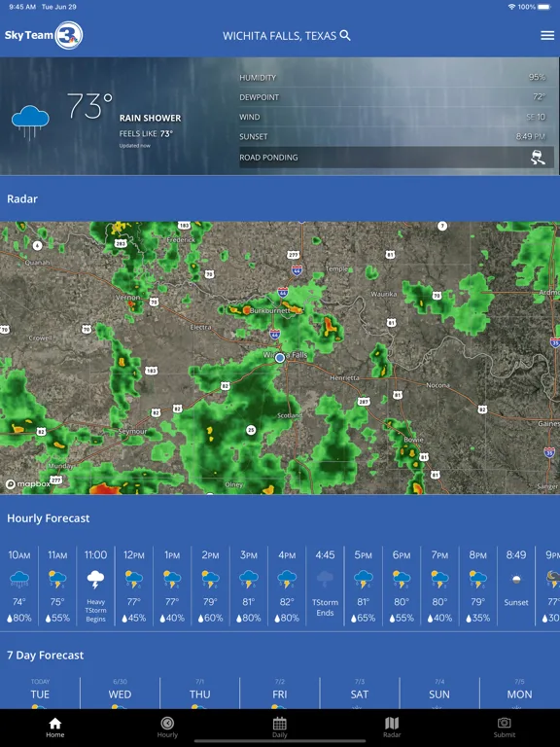Screen dimensions: 560x747
Task: Tap the 10AM rain cloud icon
Action: tap(19, 580)
